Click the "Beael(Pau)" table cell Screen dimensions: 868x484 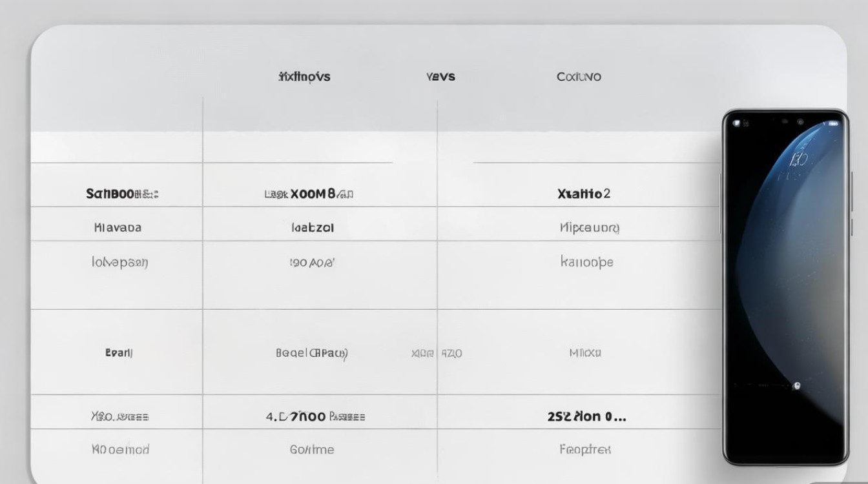(x=312, y=353)
